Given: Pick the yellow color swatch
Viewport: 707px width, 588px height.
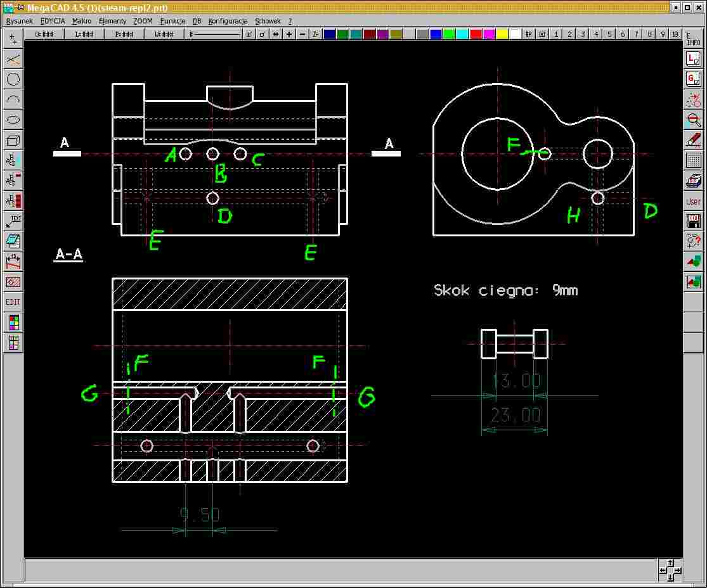Looking at the screenshot, I should coord(502,34).
